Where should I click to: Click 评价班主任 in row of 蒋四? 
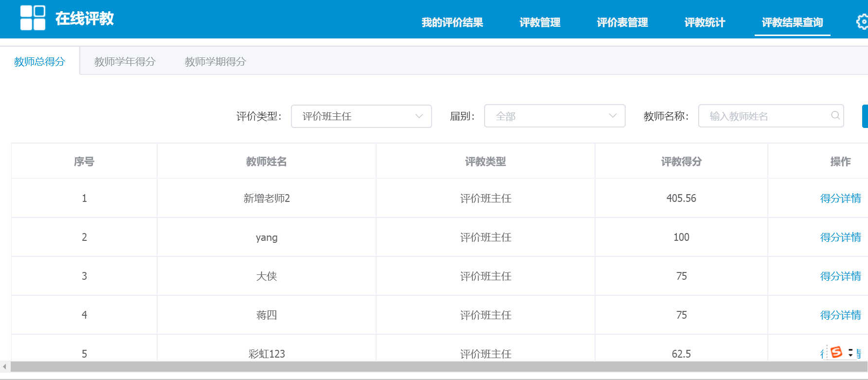point(486,315)
